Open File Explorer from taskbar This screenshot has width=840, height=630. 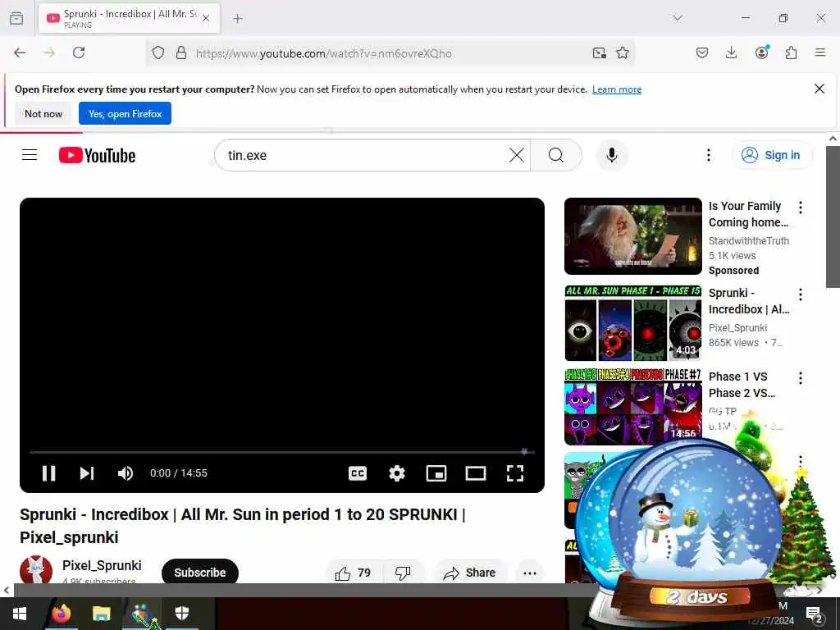(101, 614)
